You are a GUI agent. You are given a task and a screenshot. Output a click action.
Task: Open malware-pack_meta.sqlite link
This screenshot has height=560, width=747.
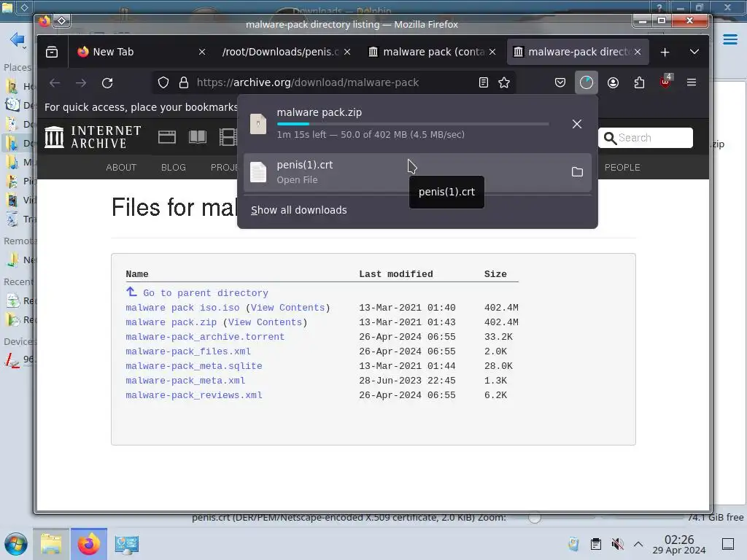point(194,366)
